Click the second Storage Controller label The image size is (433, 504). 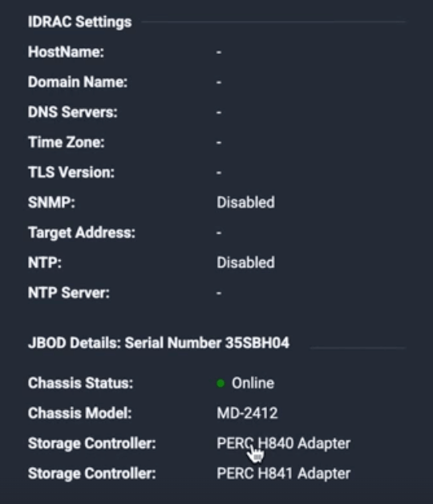92,474
